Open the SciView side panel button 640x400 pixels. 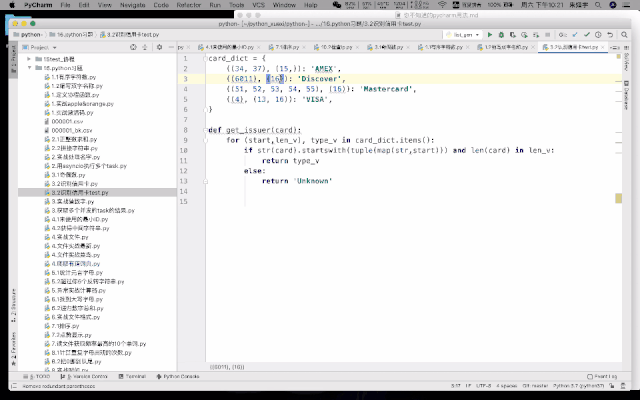tap(626, 61)
